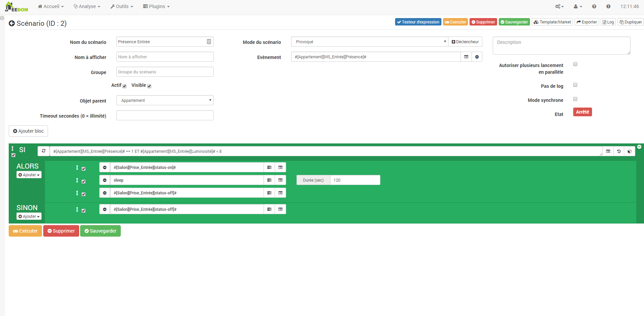Click the Jeedom logo
Screen dimensions: 644x316
[16, 7]
